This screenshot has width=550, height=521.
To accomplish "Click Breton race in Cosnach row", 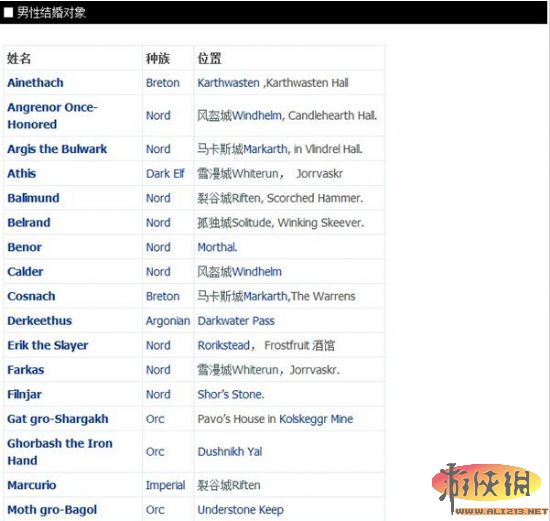I will 163,296.
